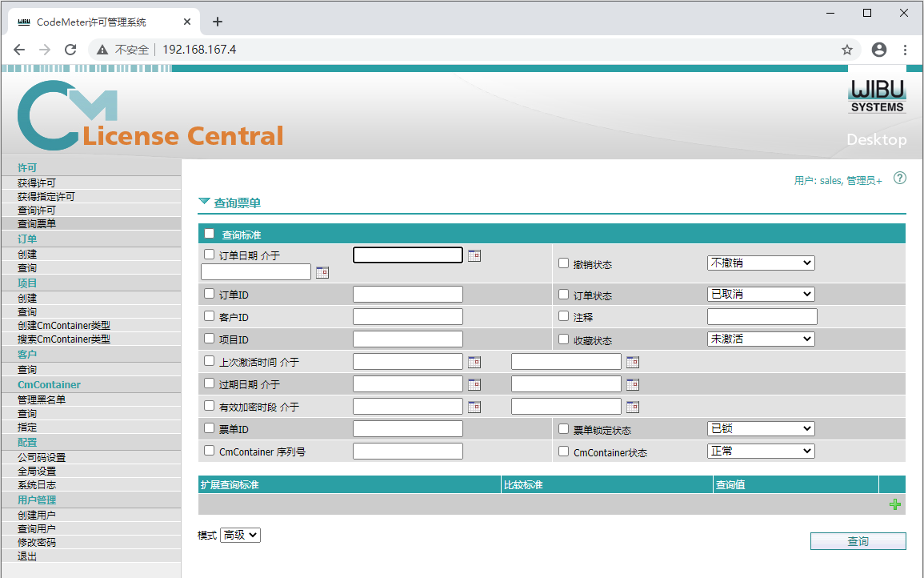Viewport: 924px width, 578px height.
Task: Collapse the 查询票单 section triangle
Action: 204,202
